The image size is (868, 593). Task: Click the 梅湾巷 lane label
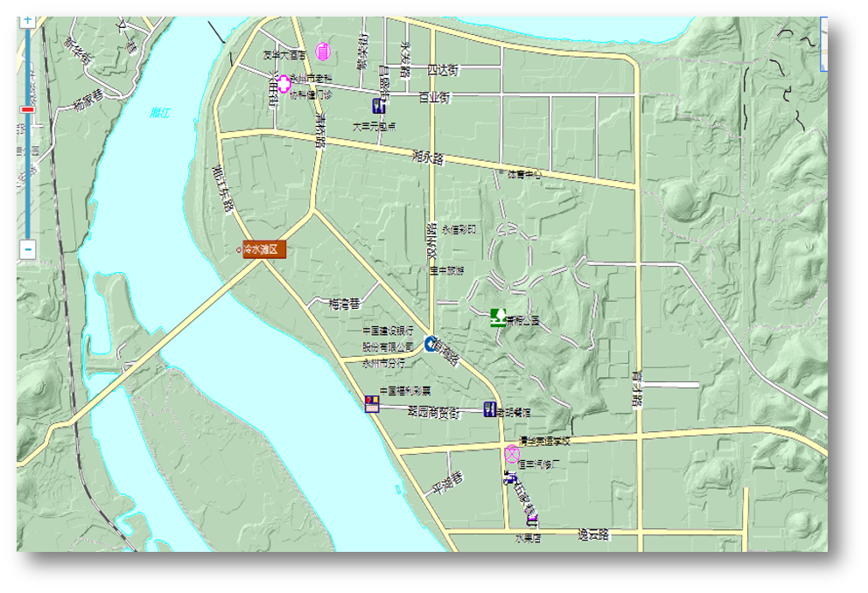344,303
